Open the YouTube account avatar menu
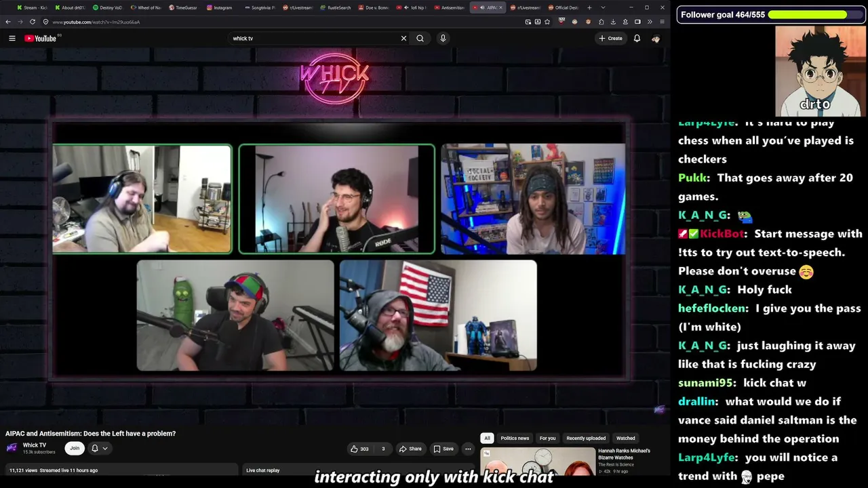868x488 pixels. pos(656,39)
